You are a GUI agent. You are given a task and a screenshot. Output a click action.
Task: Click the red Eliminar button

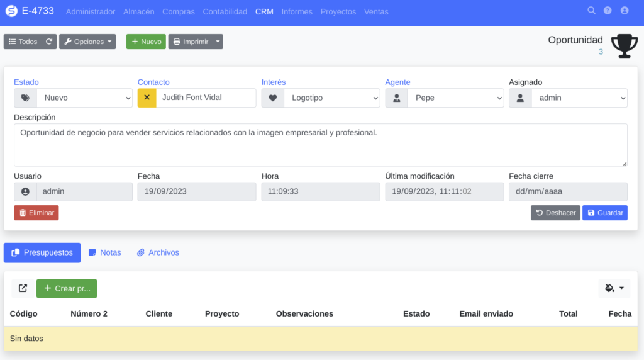36,213
